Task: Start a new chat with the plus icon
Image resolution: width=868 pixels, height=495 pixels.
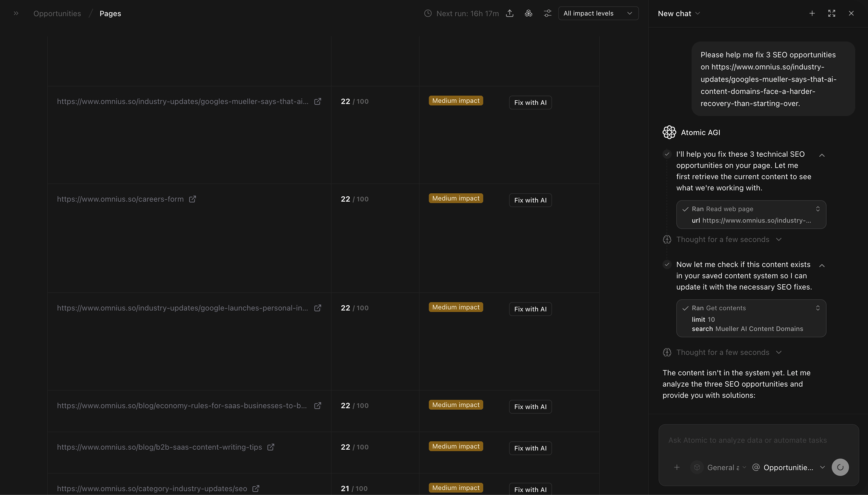Action: [x=812, y=13]
